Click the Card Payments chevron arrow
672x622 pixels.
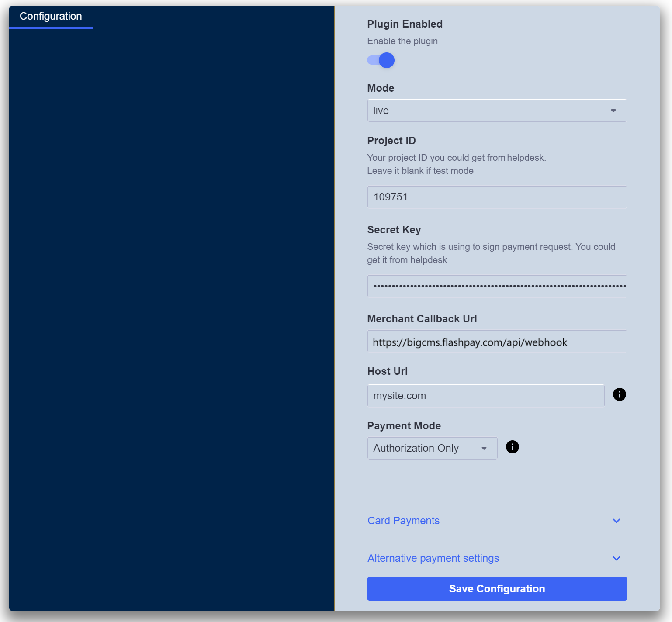coord(616,521)
